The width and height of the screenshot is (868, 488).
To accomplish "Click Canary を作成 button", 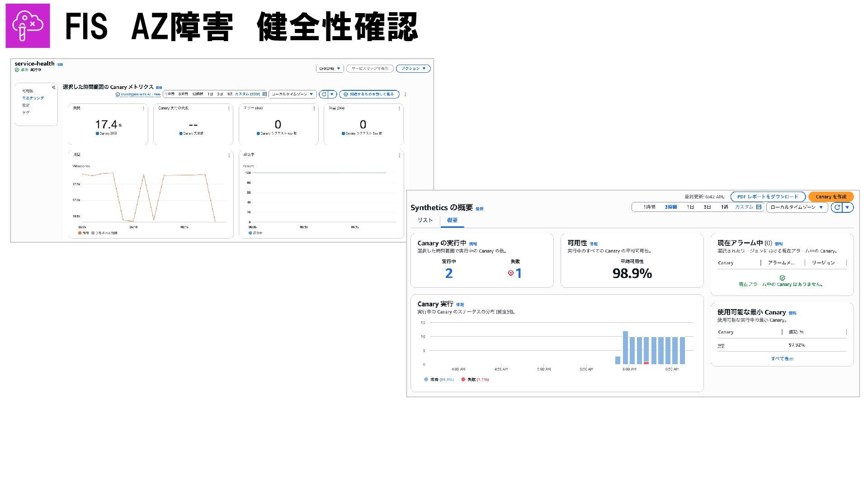I will pyautogui.click(x=831, y=197).
